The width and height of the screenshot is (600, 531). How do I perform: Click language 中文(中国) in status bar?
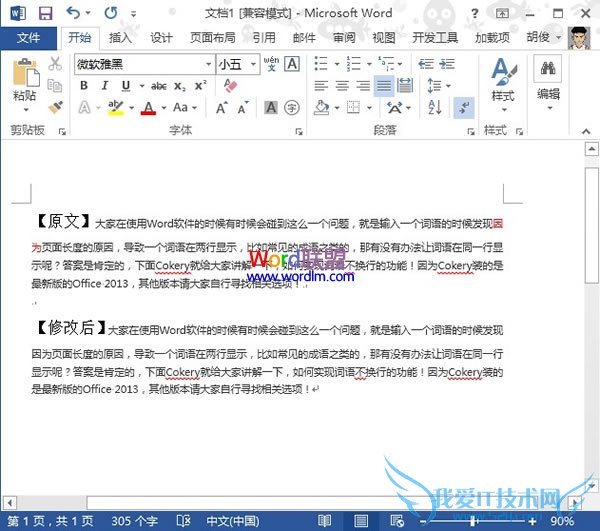(x=233, y=521)
